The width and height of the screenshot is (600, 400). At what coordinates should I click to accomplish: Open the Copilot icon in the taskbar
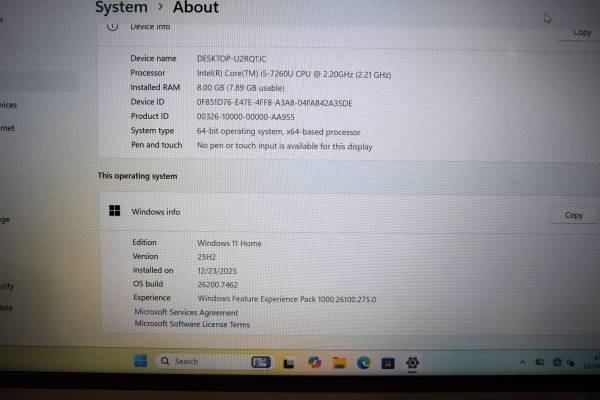click(315, 362)
